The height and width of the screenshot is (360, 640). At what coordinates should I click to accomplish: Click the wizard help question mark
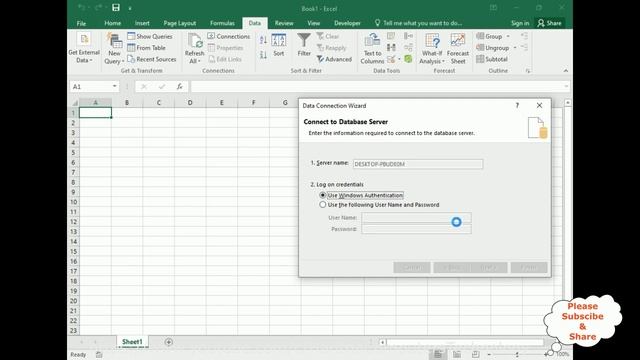[517, 105]
